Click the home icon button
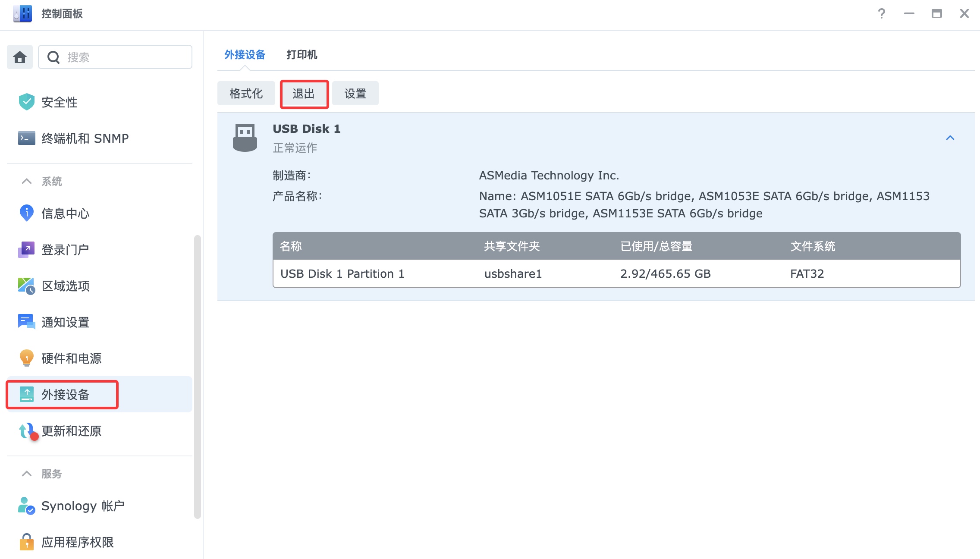 click(x=20, y=57)
